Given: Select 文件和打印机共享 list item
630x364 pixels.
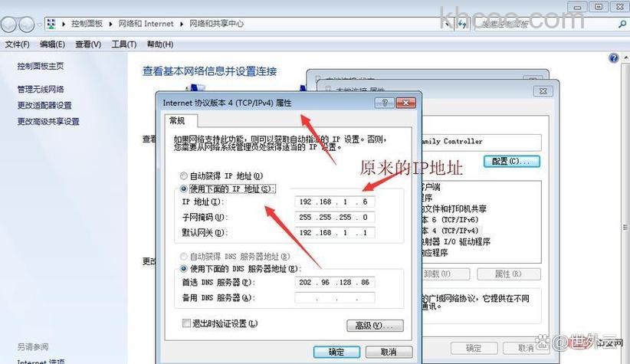Looking at the screenshot, I should (x=454, y=209).
